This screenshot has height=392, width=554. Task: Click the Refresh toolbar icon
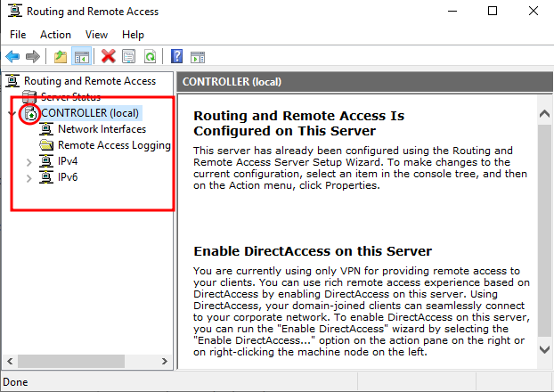click(x=151, y=56)
